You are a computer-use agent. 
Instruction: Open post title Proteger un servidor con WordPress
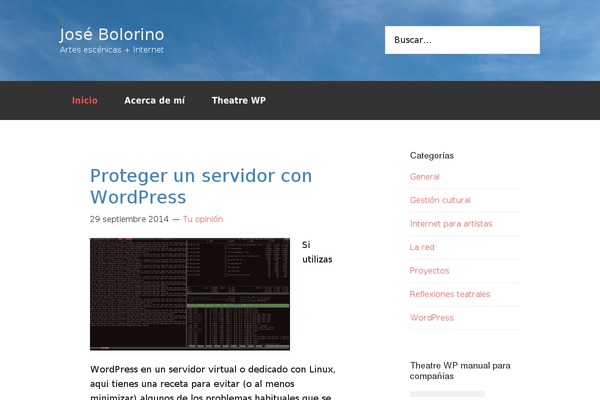tap(201, 186)
